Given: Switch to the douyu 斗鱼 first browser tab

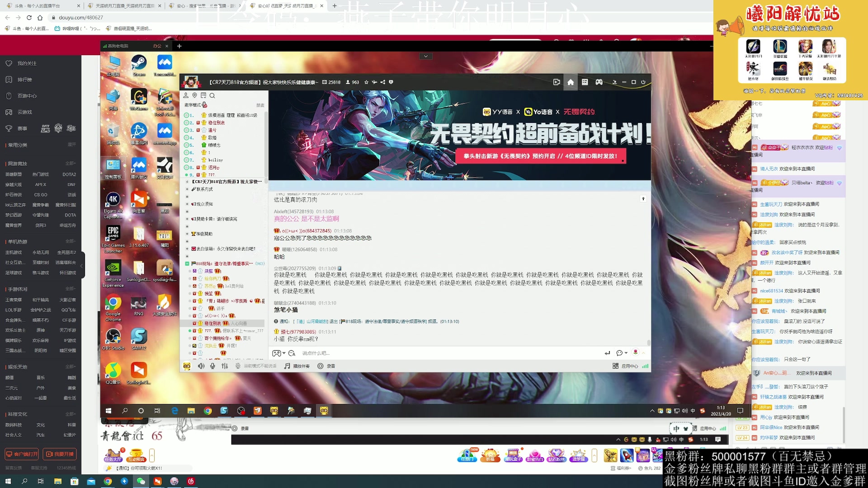Looking at the screenshot, I should 38,6.
